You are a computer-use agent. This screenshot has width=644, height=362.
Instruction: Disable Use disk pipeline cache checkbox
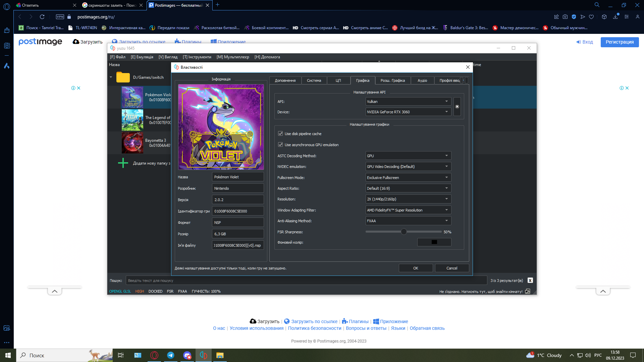point(280,134)
